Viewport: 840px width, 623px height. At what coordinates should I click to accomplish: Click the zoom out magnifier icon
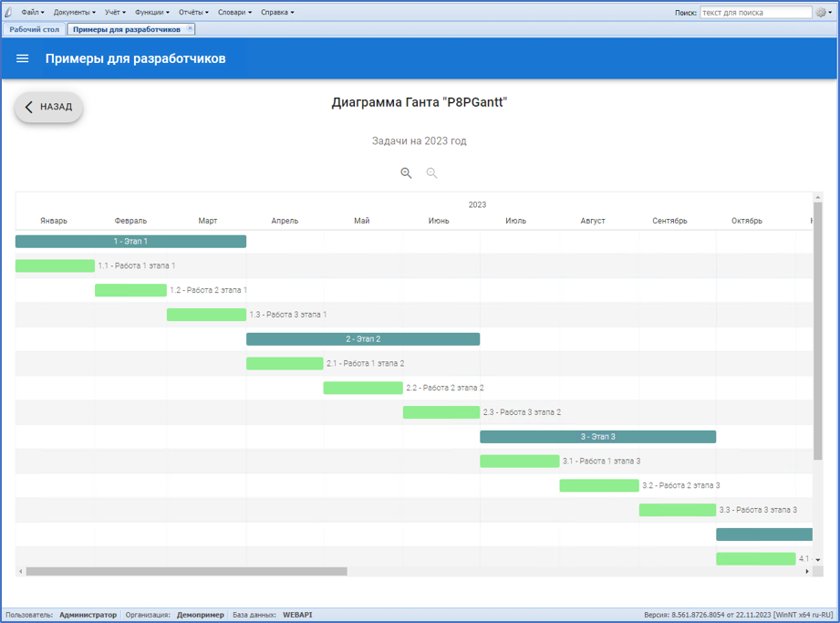[432, 173]
